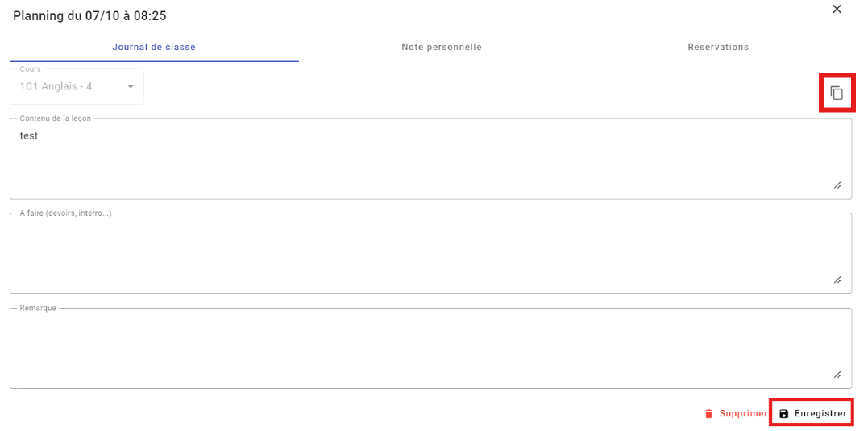Click the word "test" in lesson content
The width and height of the screenshot is (868, 431).
(x=29, y=136)
